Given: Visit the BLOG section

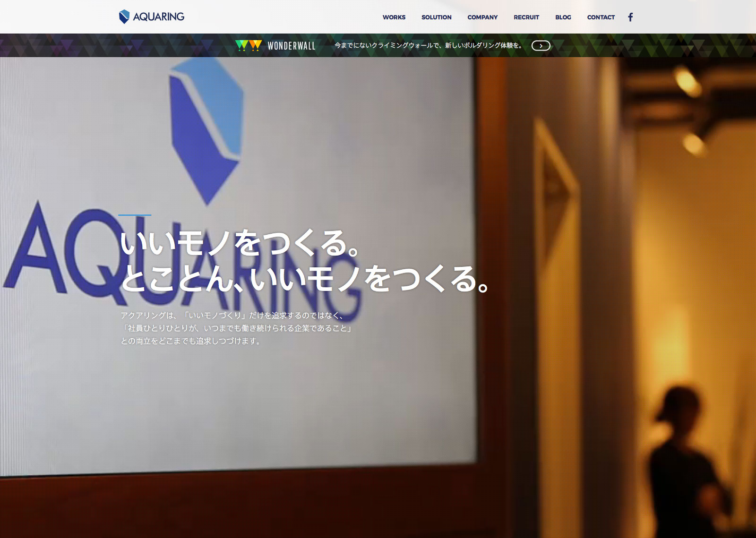Looking at the screenshot, I should [563, 17].
